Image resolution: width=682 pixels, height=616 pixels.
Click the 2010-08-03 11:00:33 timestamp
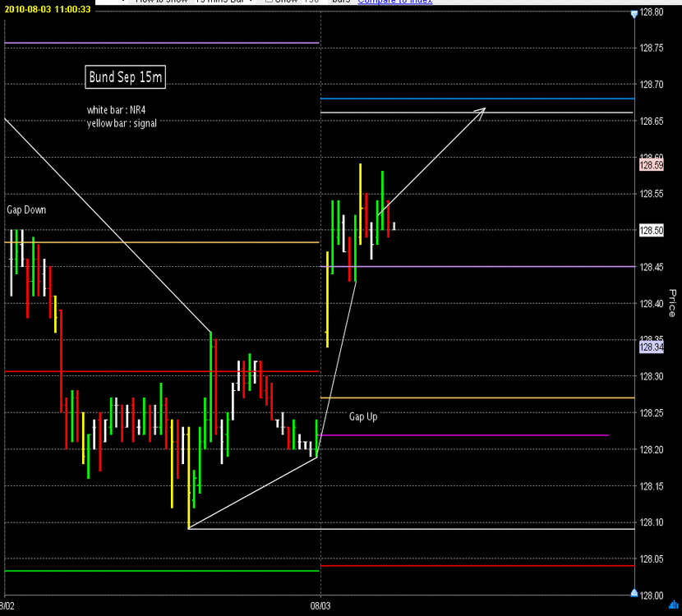pos(48,9)
